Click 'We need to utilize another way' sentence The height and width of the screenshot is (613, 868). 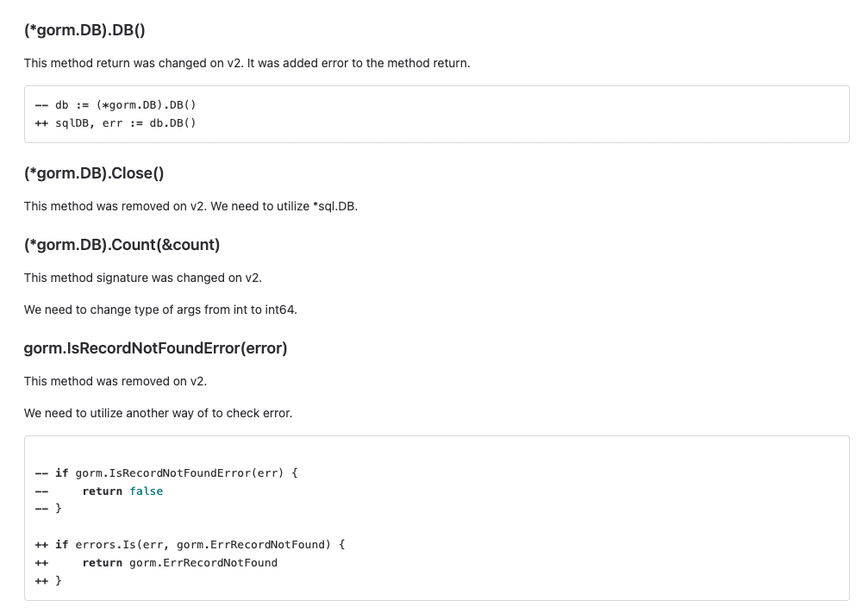(159, 413)
